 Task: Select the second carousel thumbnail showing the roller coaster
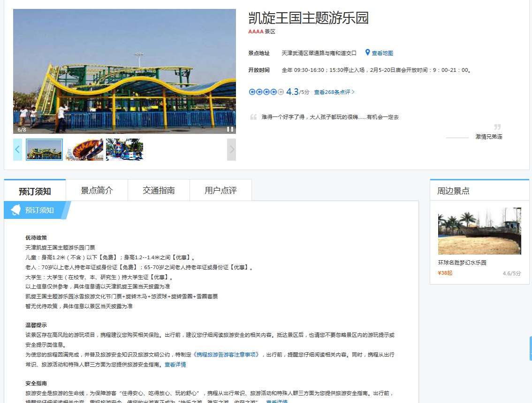click(x=84, y=149)
